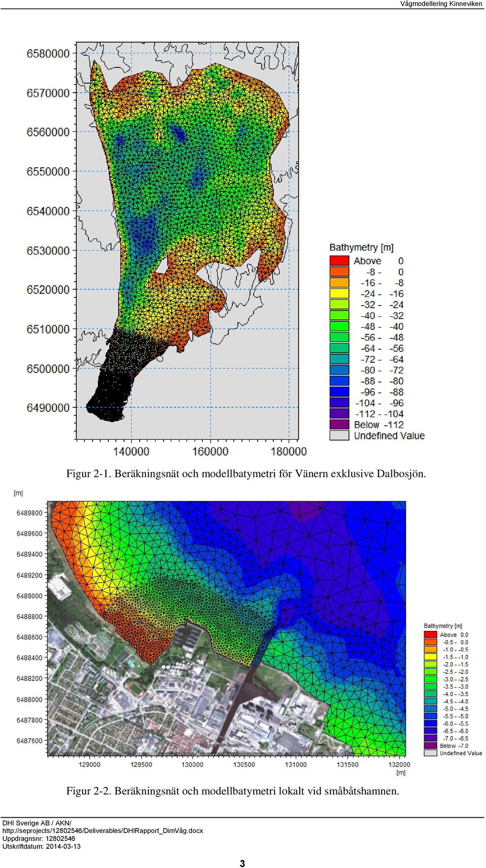Click the yellow '-1.5 - -1.0' legend swatch
The height and width of the screenshot is (868, 486).
(430, 657)
